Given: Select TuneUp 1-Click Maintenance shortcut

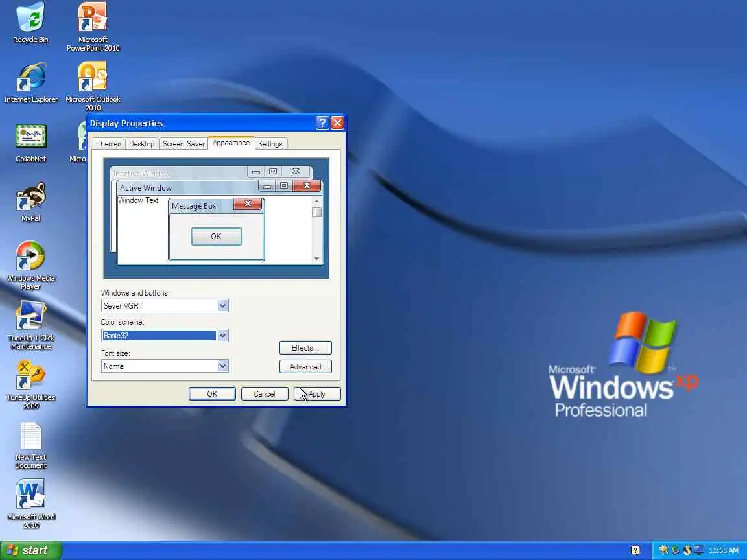Looking at the screenshot, I should click(31, 325).
